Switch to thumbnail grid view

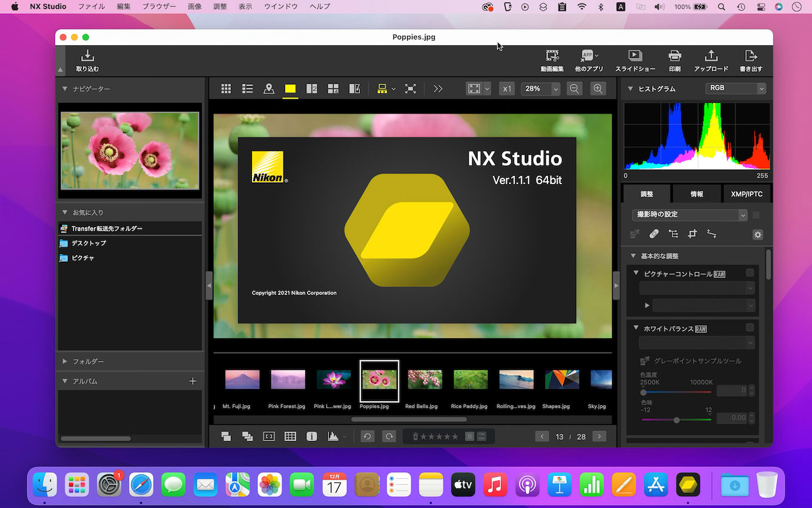pos(226,88)
